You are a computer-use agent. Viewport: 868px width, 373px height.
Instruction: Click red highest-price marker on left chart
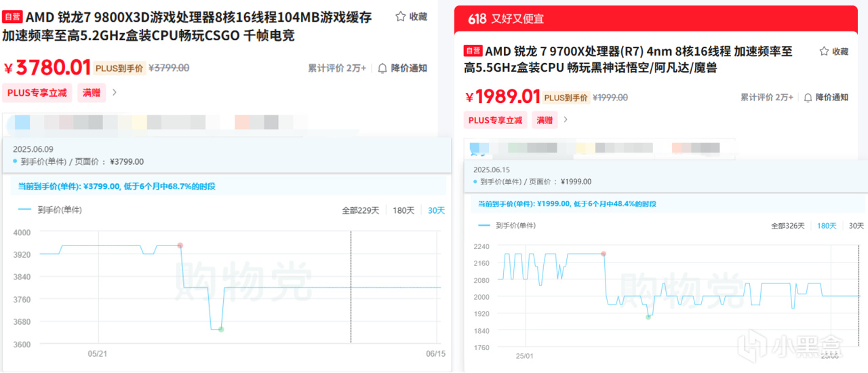click(180, 246)
